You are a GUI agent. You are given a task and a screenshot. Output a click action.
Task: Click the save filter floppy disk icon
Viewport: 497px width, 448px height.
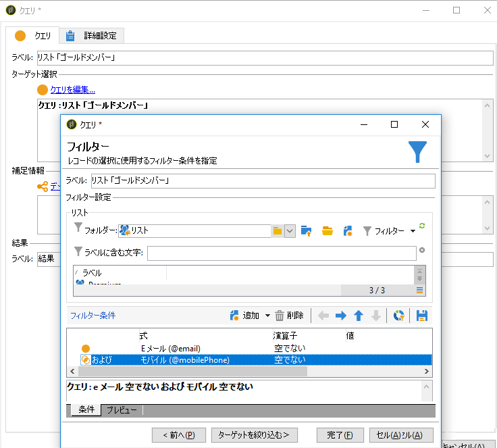click(x=422, y=316)
